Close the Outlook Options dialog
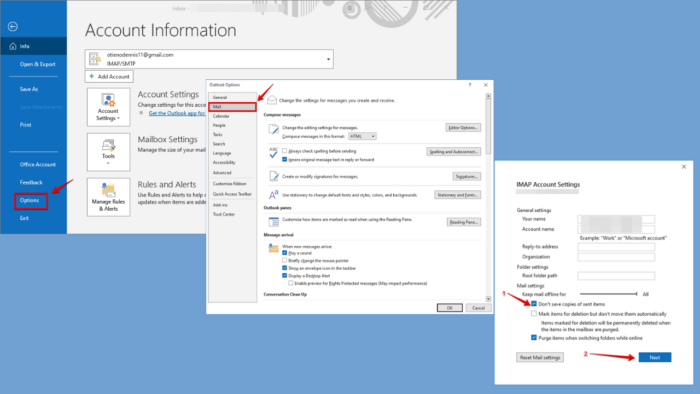The image size is (700, 394). pyautogui.click(x=486, y=85)
